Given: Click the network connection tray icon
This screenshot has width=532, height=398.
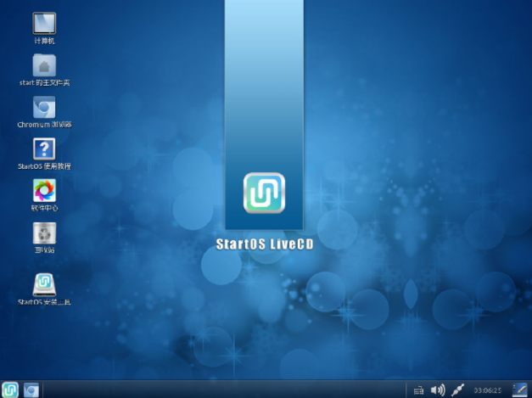Looking at the screenshot, I should pos(458,390).
